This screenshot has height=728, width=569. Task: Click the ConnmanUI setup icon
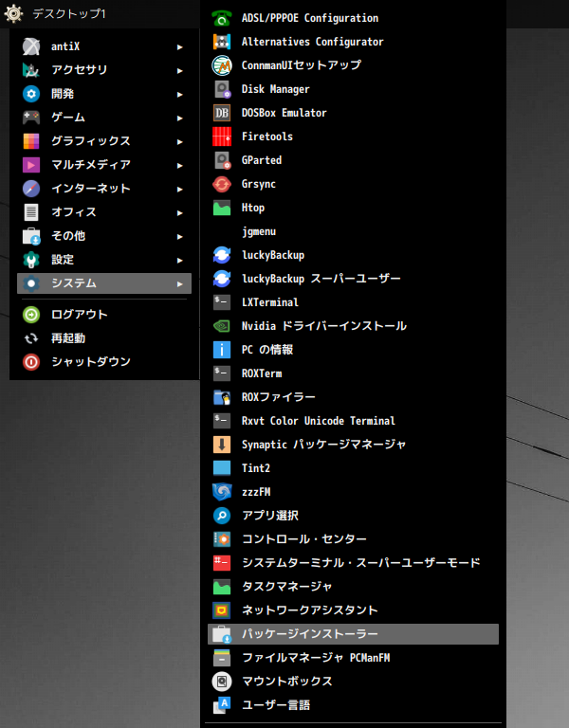coord(222,65)
